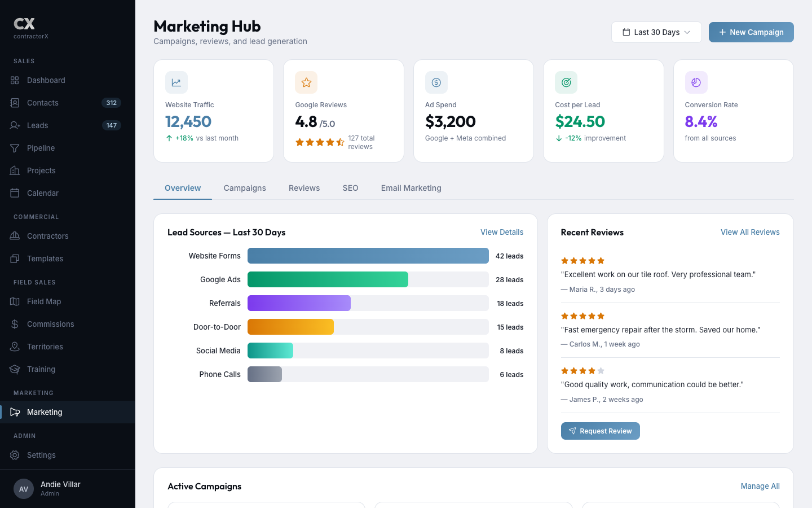Screen dimensions: 812x508
Task: Click the Google Reviews star icon
Action: point(306,82)
